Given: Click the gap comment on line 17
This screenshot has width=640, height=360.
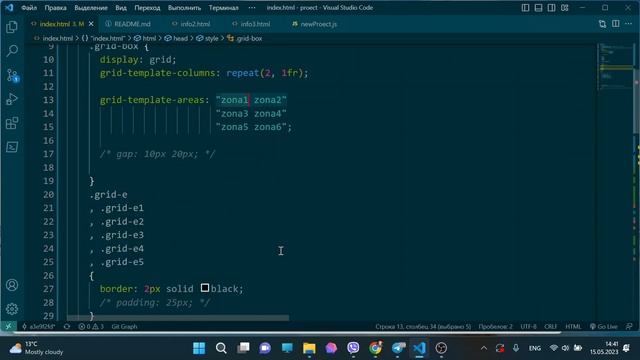Looking at the screenshot, I should tap(157, 154).
